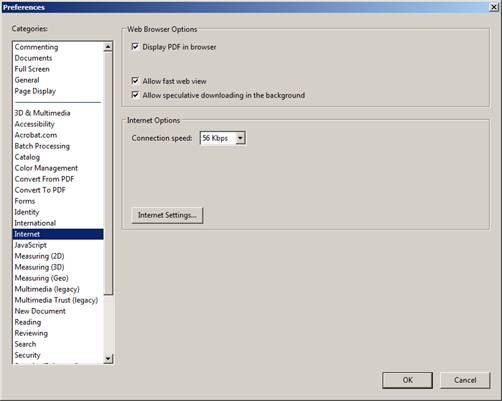Click the categories list scroll-up arrow
502x401 pixels.
point(108,47)
